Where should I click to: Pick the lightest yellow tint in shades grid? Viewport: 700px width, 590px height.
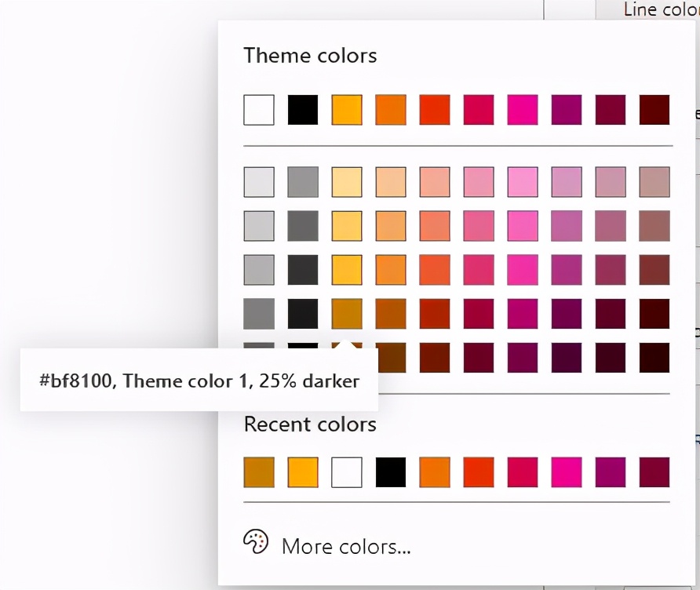coord(347,181)
